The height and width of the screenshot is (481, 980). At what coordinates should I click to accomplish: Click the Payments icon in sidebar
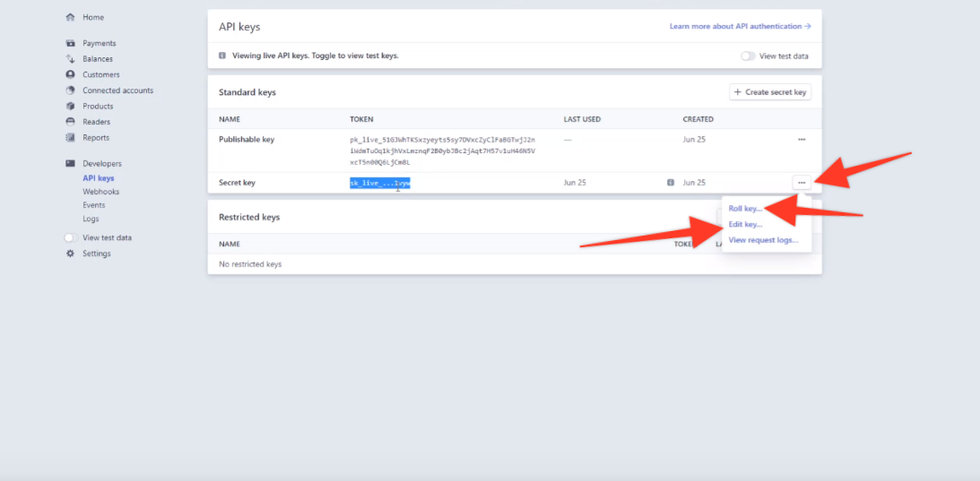[x=71, y=43]
